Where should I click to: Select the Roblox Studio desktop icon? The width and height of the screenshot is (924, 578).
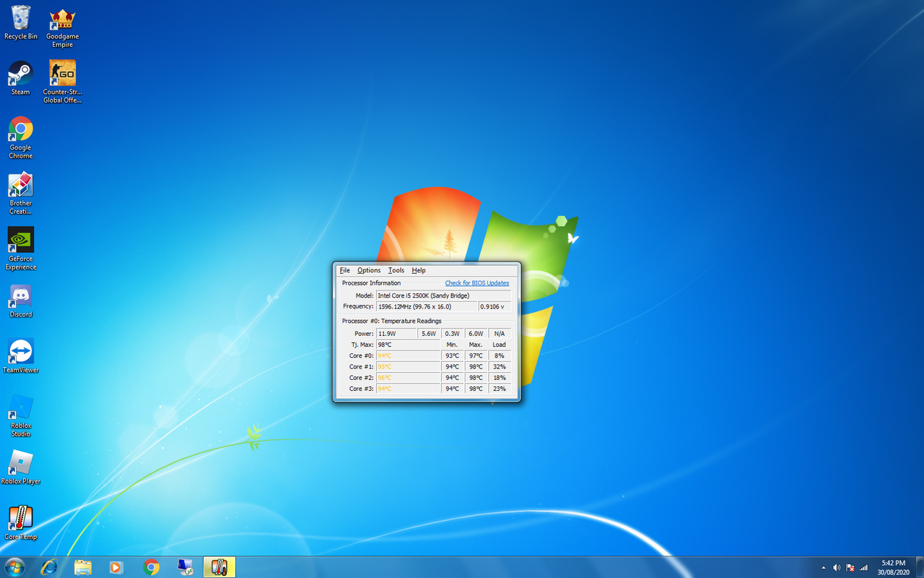(x=21, y=416)
